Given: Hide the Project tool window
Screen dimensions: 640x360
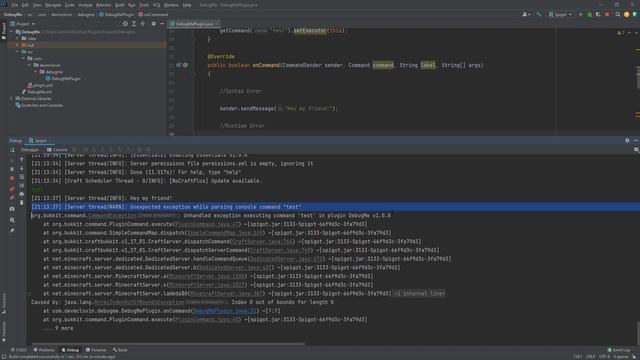Looking at the screenshot, I should [x=162, y=24].
